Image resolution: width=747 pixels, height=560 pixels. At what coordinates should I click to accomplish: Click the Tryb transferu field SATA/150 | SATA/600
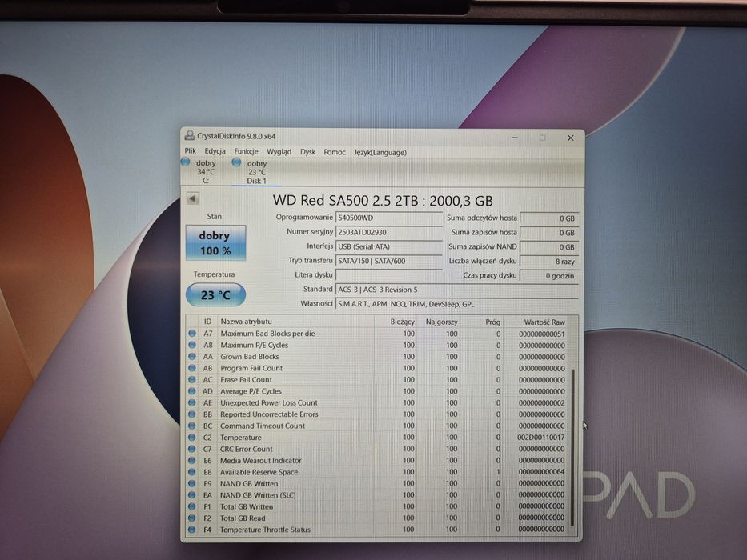(x=389, y=261)
